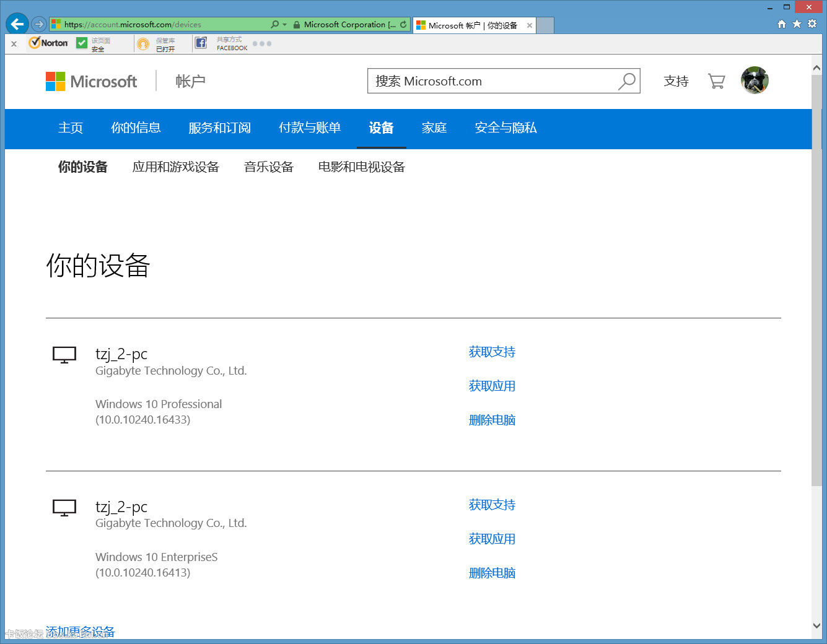
Task: Open the 付款与账单 tab
Action: pyautogui.click(x=310, y=128)
